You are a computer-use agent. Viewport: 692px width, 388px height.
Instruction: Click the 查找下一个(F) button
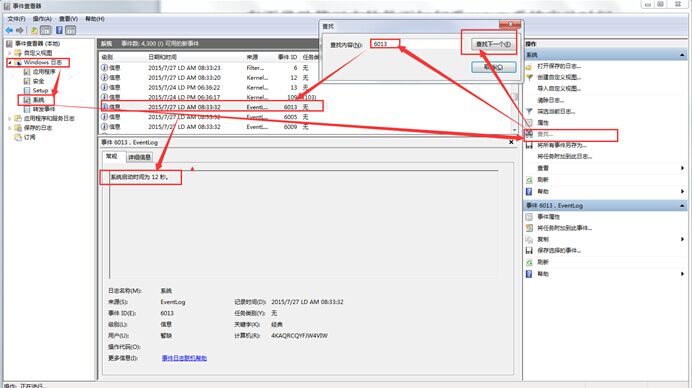pyautogui.click(x=493, y=44)
